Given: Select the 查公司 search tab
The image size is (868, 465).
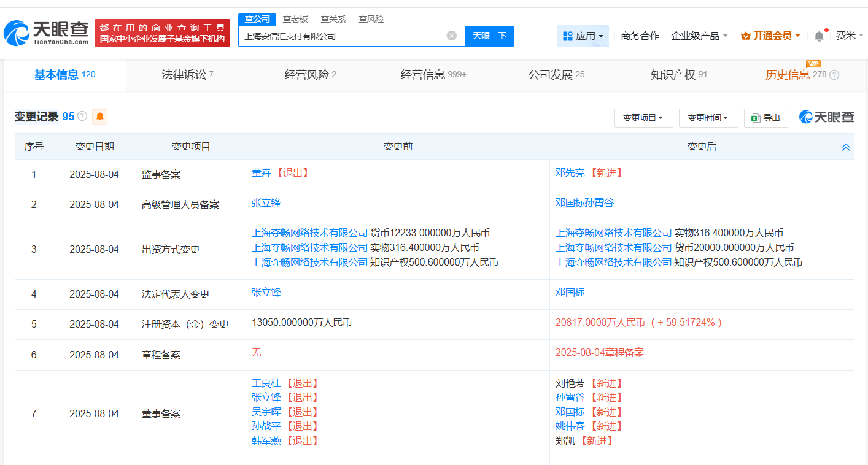Looking at the screenshot, I should (x=257, y=19).
